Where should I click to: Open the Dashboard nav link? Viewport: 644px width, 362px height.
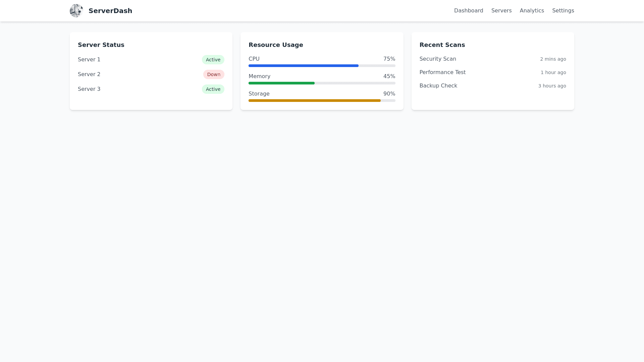coord(468,11)
